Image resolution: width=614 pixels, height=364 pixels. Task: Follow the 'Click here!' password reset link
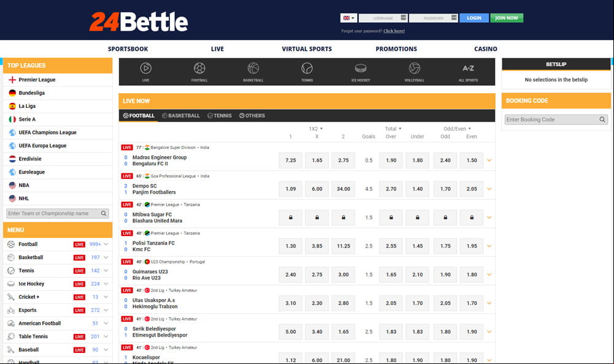click(x=394, y=31)
